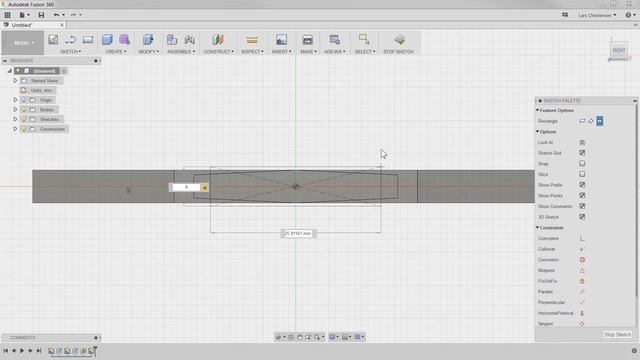Collapse the Feature Options section
This screenshot has width=640, height=360.
(x=538, y=111)
